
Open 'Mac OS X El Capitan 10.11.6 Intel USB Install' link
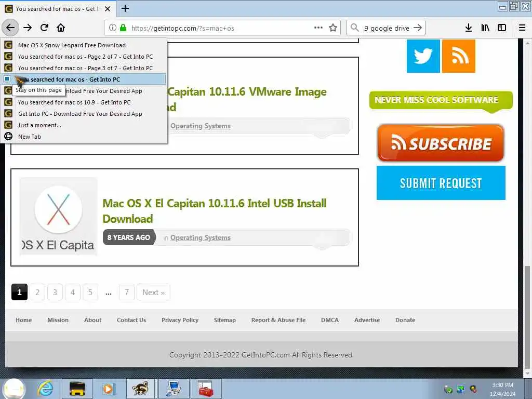(215, 211)
